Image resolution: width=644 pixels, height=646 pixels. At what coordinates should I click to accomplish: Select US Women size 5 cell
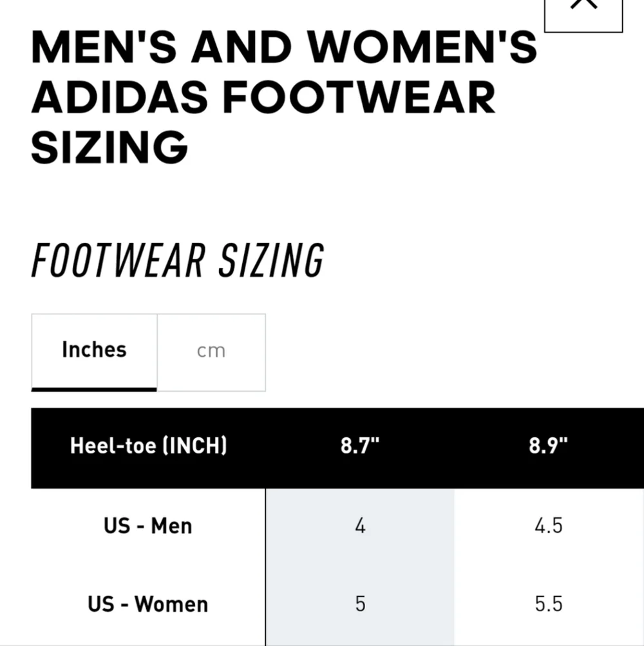coord(360,604)
